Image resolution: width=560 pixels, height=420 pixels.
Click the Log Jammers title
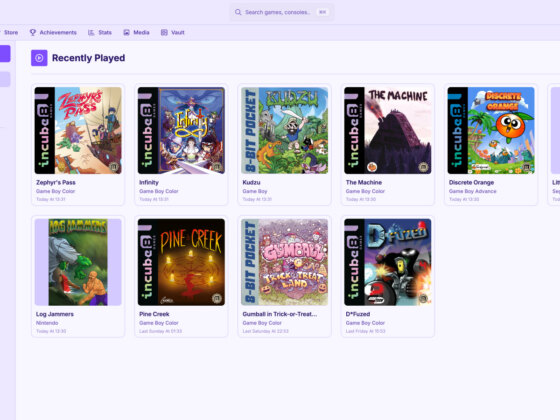click(55, 314)
